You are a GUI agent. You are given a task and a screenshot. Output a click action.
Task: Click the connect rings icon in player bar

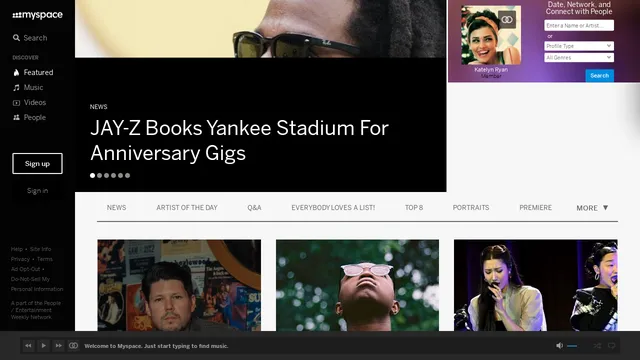pyautogui.click(x=73, y=346)
